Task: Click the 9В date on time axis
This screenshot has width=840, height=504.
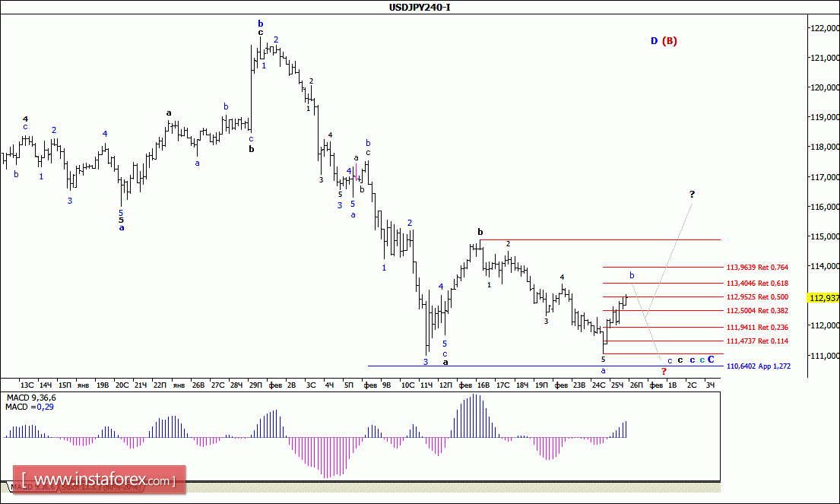Action: [x=386, y=385]
